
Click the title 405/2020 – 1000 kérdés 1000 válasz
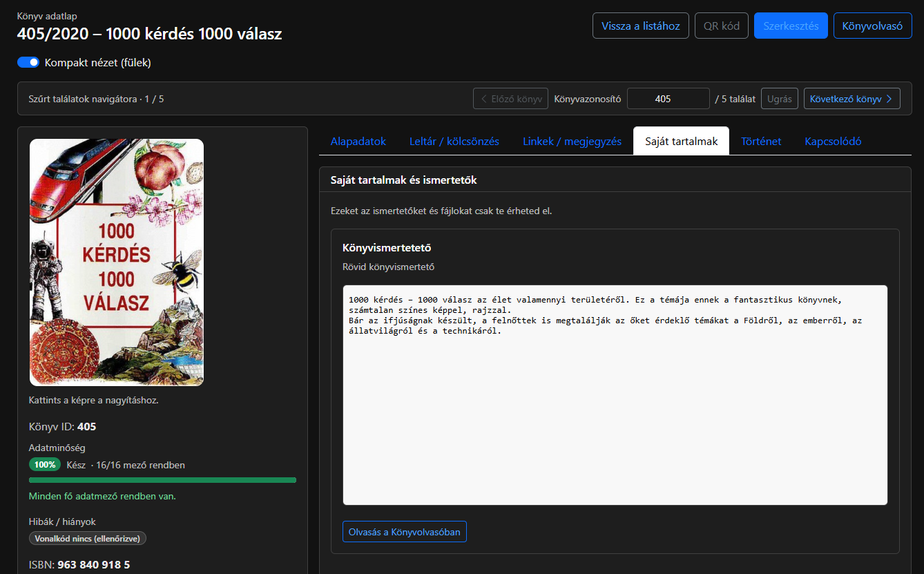149,34
